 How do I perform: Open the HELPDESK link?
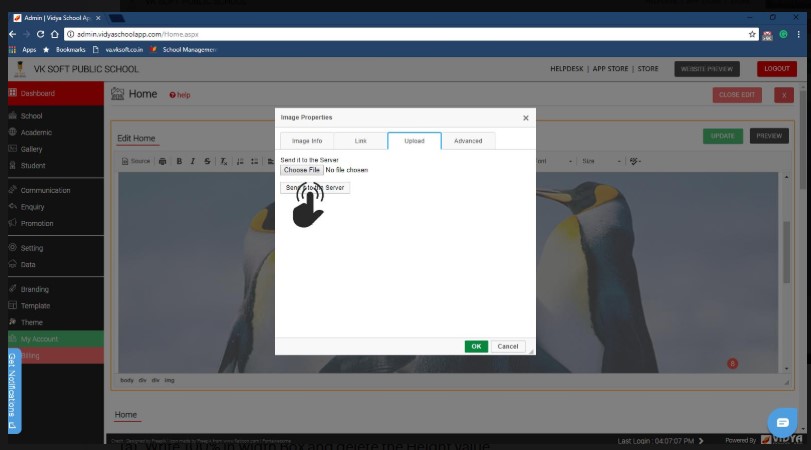566,69
